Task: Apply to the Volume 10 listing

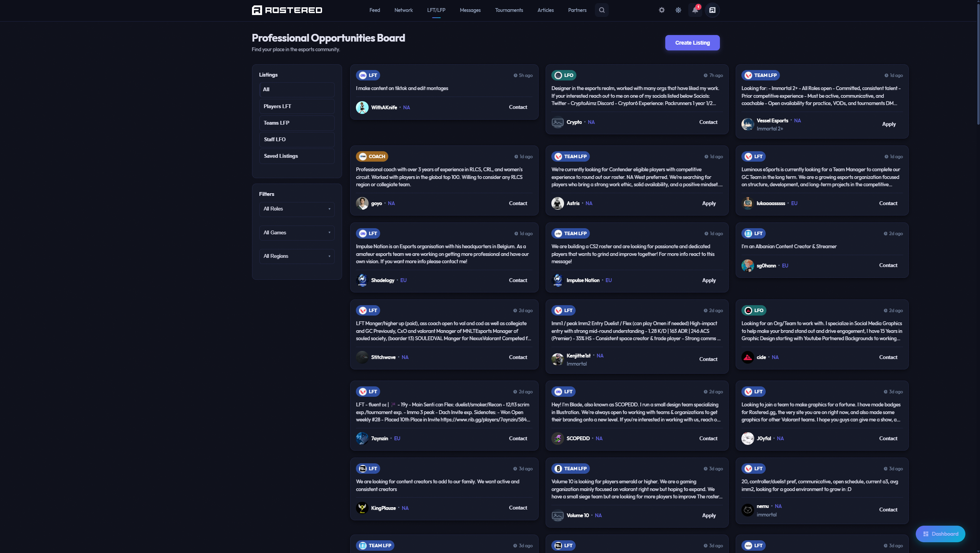Action: pos(709,516)
